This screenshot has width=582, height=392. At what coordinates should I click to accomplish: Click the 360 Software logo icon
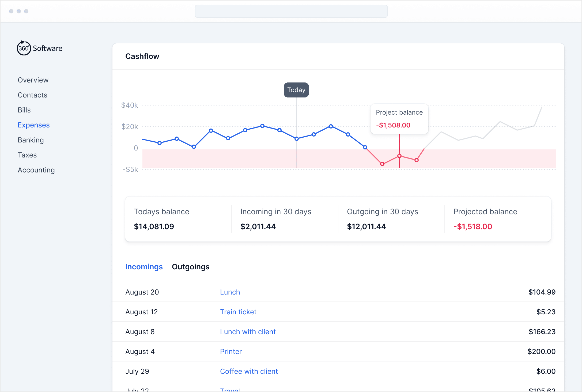(24, 48)
